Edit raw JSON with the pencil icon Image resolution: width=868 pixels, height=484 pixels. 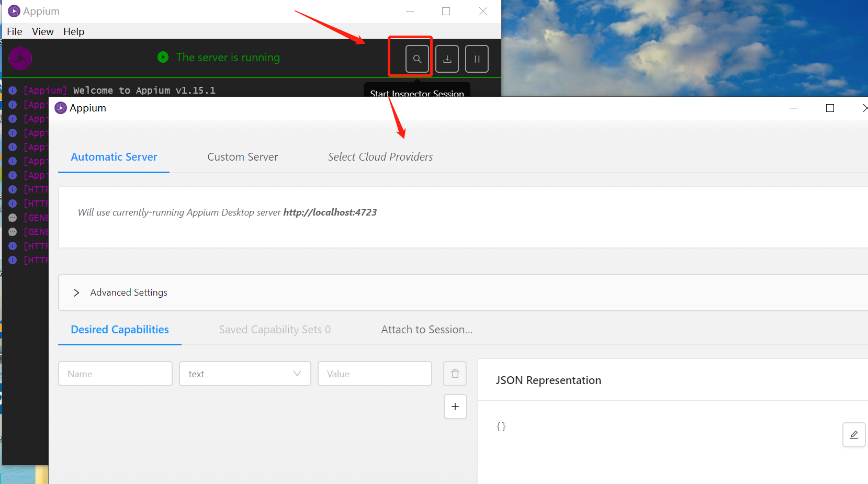(x=854, y=435)
